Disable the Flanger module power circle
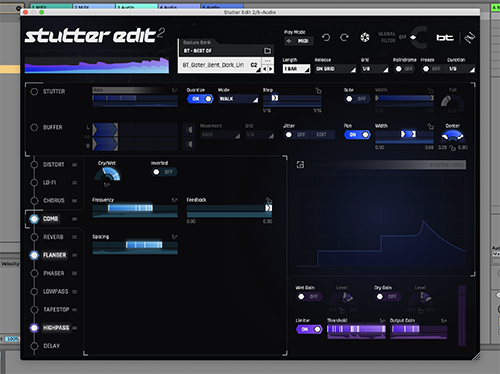500x374 pixels. point(34,255)
